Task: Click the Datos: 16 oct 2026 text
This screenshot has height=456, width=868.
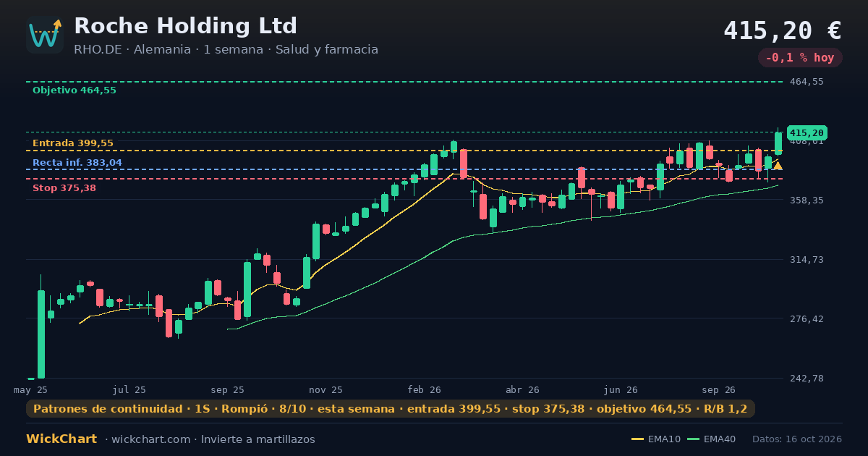Action: click(797, 439)
